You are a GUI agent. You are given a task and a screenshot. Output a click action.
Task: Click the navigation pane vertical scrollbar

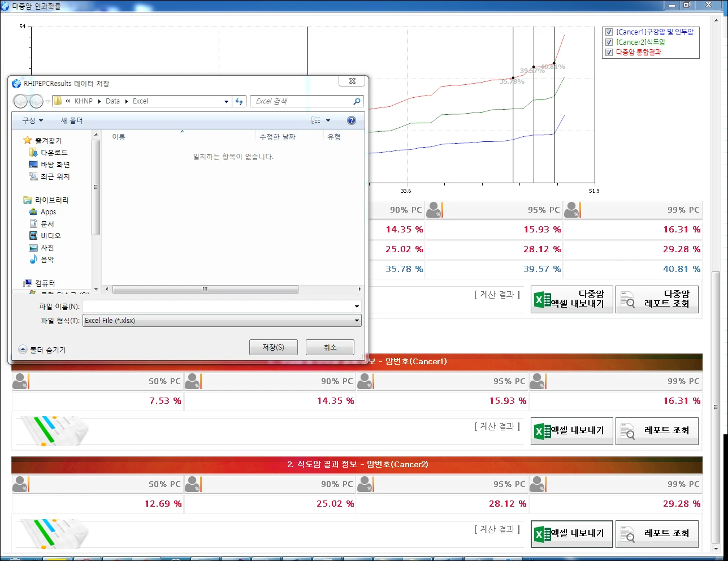[96, 187]
